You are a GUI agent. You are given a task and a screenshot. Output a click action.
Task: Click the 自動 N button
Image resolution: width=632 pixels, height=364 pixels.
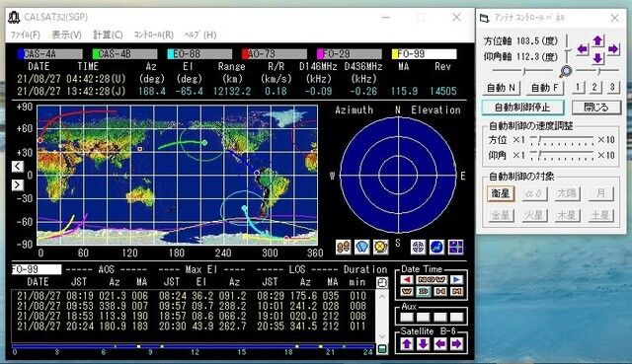pos(501,88)
